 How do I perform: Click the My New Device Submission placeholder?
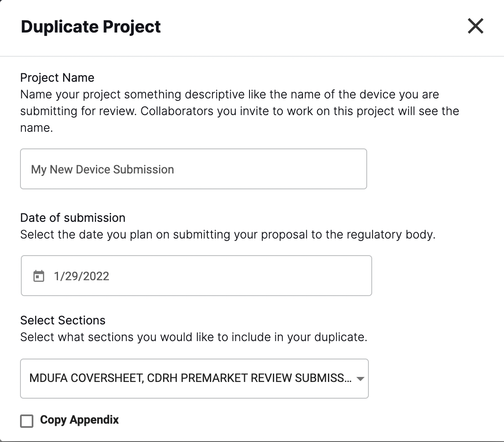pos(102,170)
